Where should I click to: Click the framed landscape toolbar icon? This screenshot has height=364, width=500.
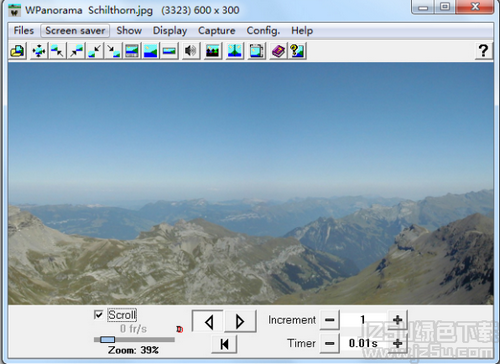[132, 51]
